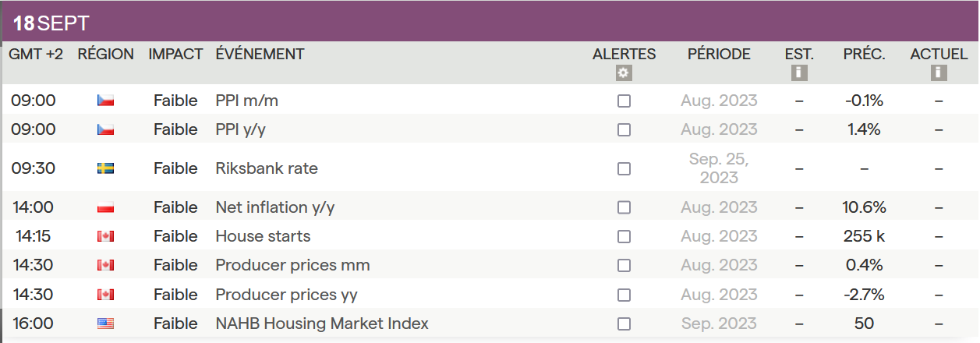
Task: Select the PPI y/y event name
Action: (x=240, y=129)
